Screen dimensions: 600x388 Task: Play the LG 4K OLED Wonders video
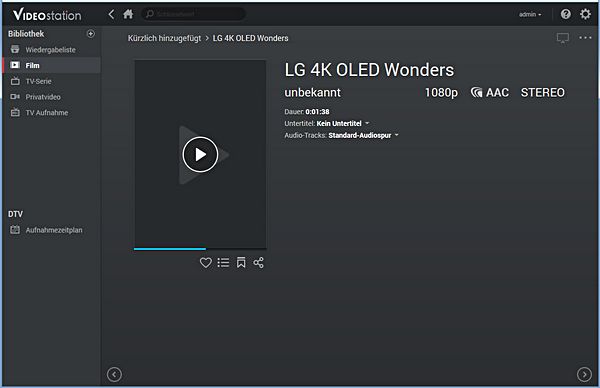pos(200,155)
